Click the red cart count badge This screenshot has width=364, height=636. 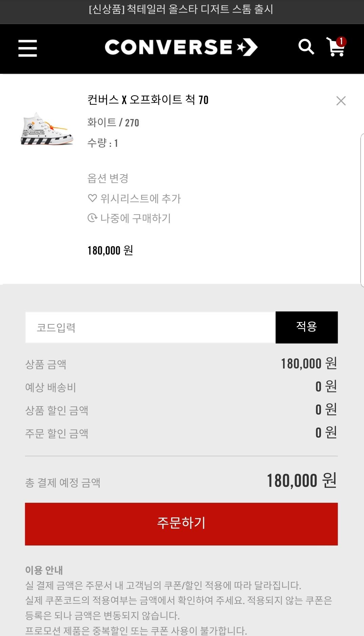(x=341, y=41)
